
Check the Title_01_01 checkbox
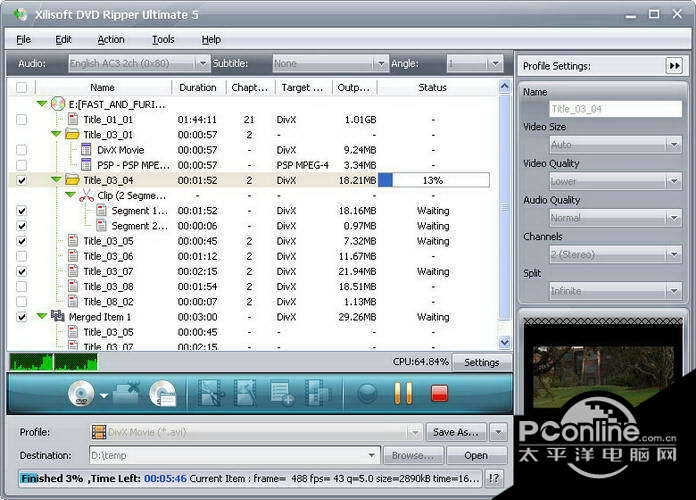22,119
